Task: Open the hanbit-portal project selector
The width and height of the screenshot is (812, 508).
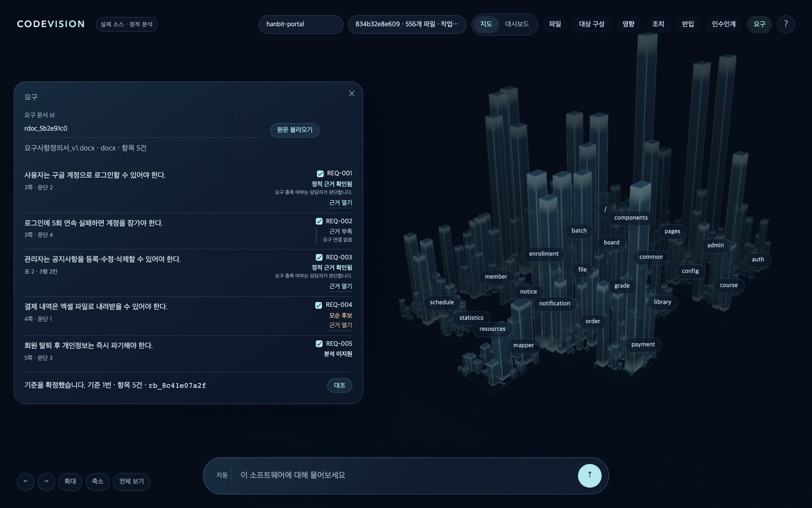Action: (x=301, y=24)
